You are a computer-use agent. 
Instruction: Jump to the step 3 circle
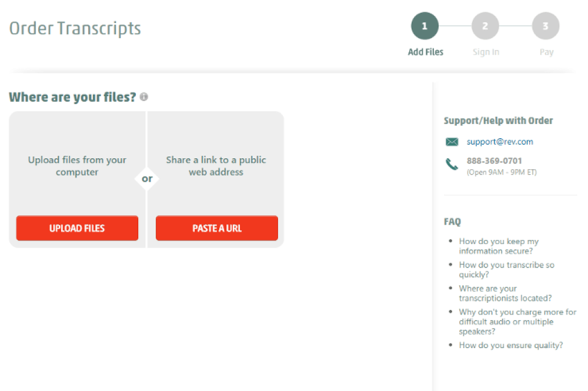coord(546,26)
